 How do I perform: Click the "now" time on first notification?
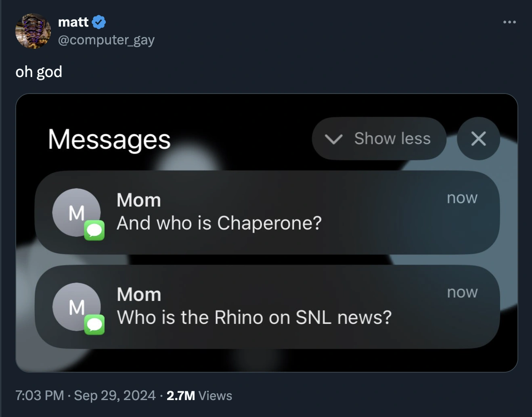click(462, 198)
